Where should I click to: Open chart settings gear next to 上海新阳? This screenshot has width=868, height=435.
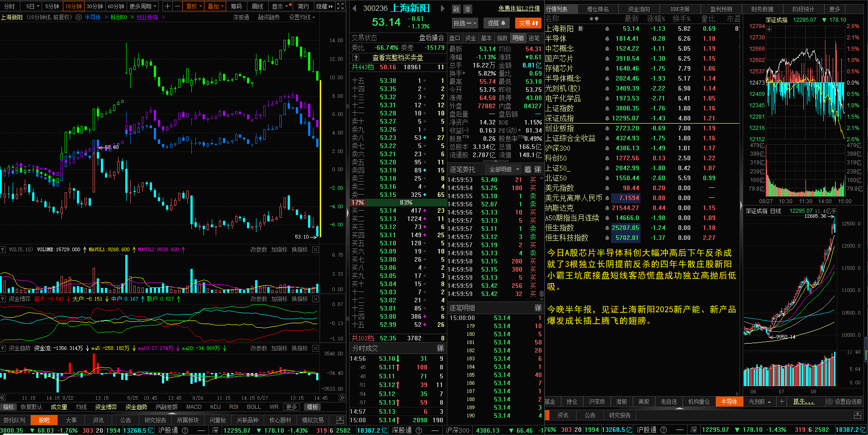(x=79, y=17)
